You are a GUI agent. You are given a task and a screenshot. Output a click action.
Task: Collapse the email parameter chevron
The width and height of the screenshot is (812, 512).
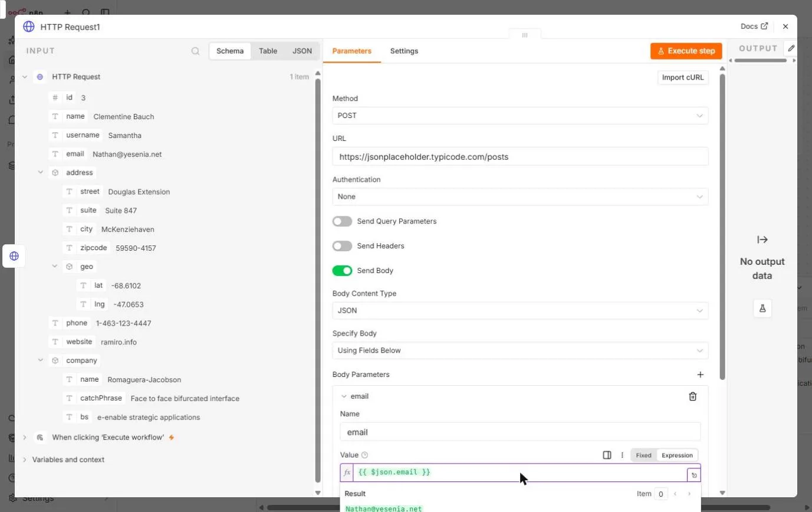coord(344,396)
